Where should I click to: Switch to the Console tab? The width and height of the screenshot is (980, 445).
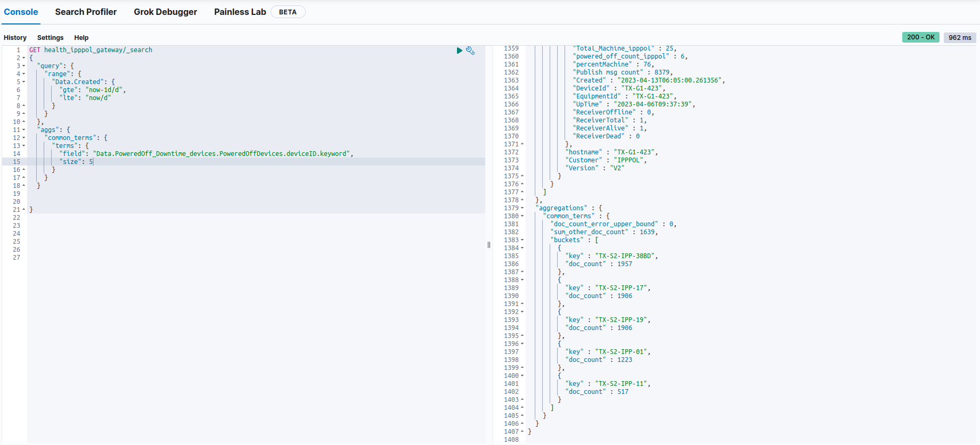(x=21, y=12)
